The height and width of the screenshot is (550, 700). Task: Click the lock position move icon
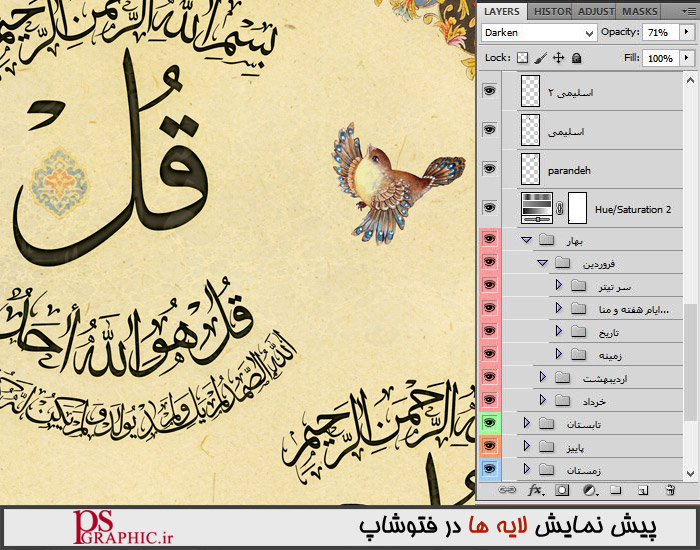click(558, 58)
